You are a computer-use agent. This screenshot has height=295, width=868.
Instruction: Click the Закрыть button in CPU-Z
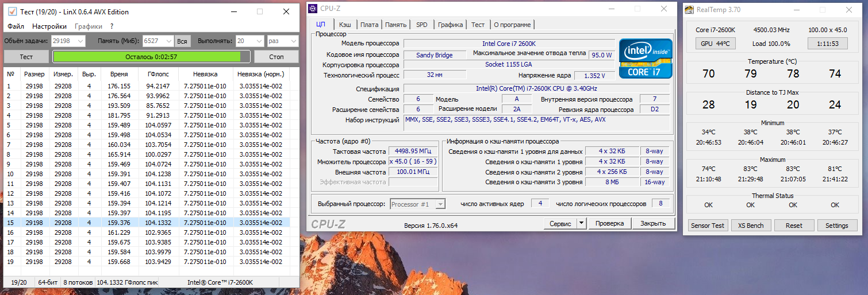click(x=654, y=223)
